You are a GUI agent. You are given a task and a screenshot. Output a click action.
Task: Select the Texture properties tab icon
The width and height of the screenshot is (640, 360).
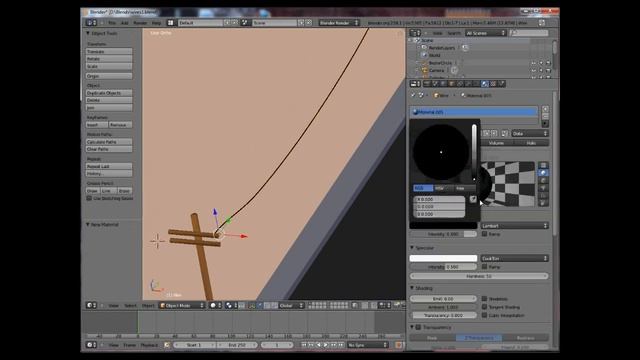493,84
